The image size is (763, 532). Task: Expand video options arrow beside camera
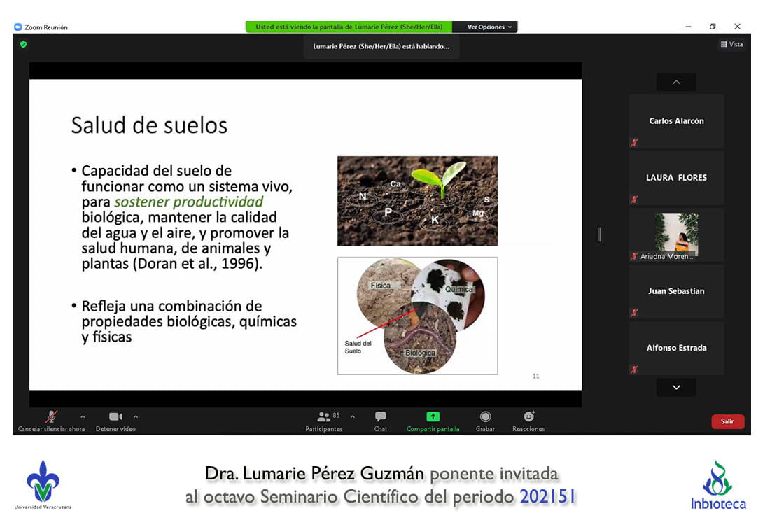click(136, 416)
